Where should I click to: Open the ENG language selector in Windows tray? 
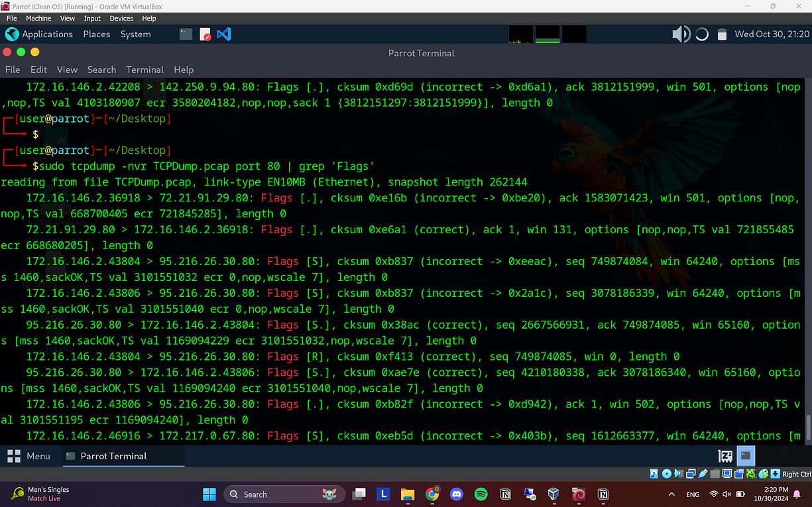click(x=692, y=494)
